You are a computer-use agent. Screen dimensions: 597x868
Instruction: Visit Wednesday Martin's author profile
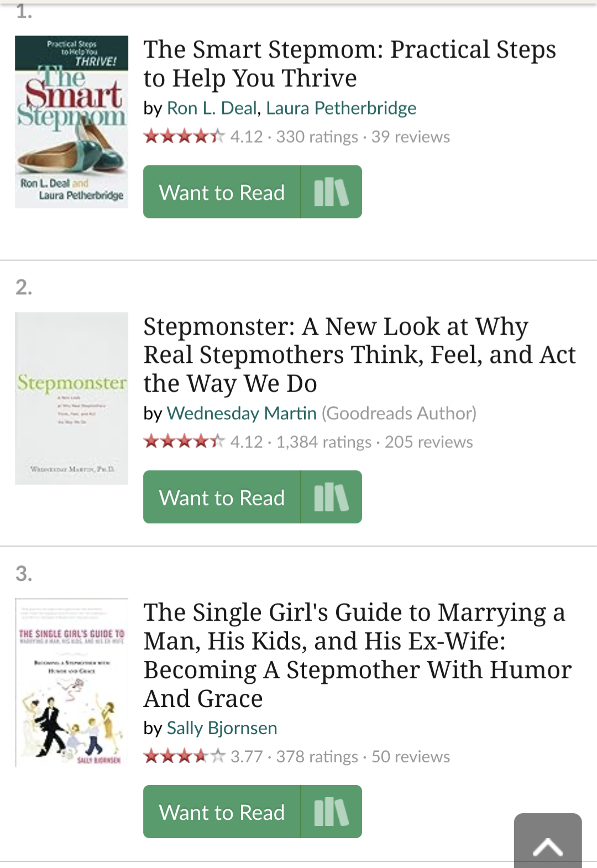tap(242, 413)
